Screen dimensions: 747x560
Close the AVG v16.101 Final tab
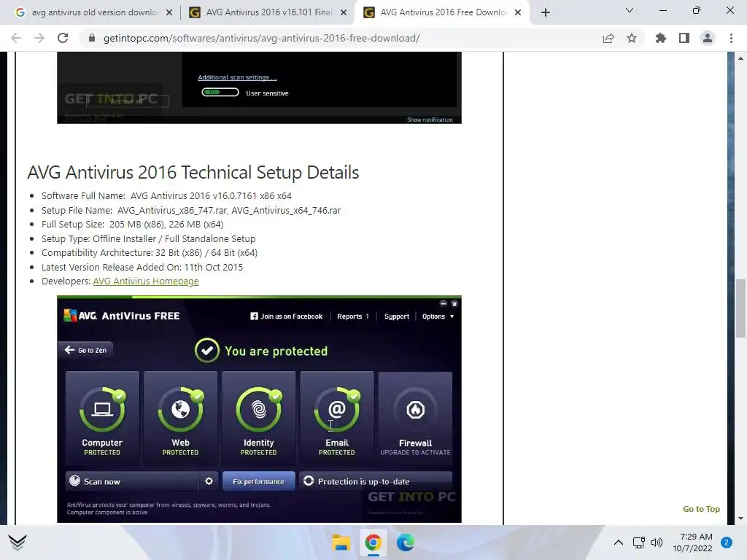coord(344,12)
